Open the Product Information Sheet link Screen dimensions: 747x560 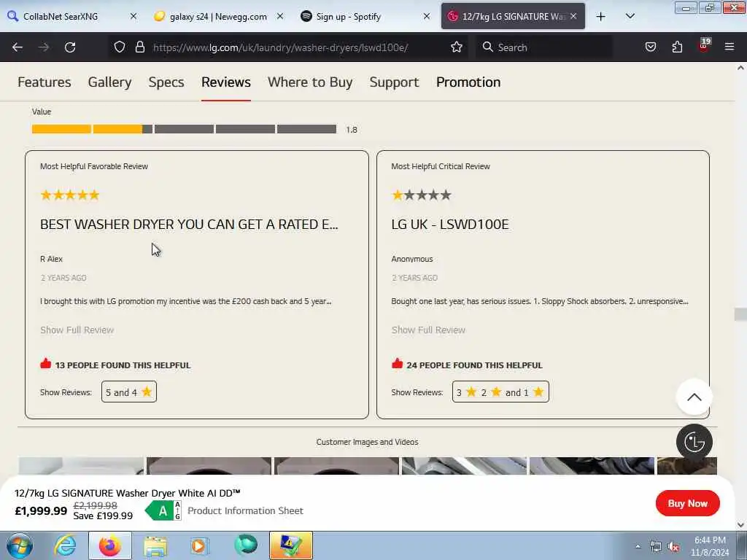coord(245,510)
